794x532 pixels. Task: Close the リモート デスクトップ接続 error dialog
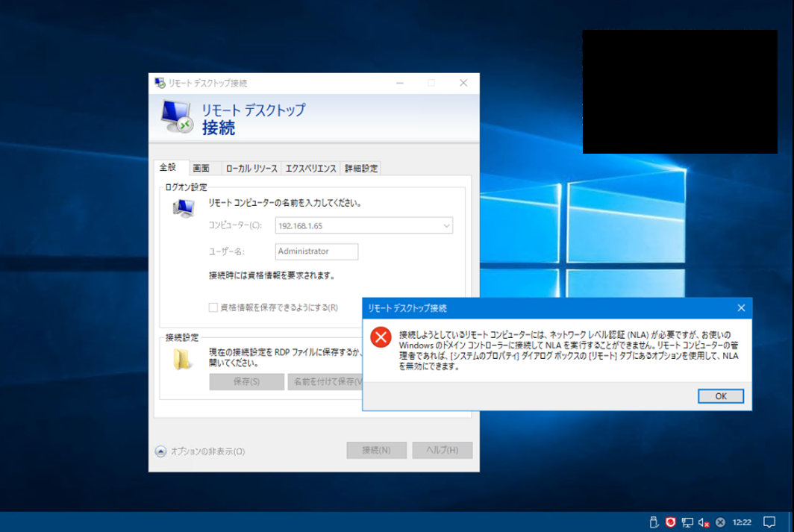tap(741, 307)
